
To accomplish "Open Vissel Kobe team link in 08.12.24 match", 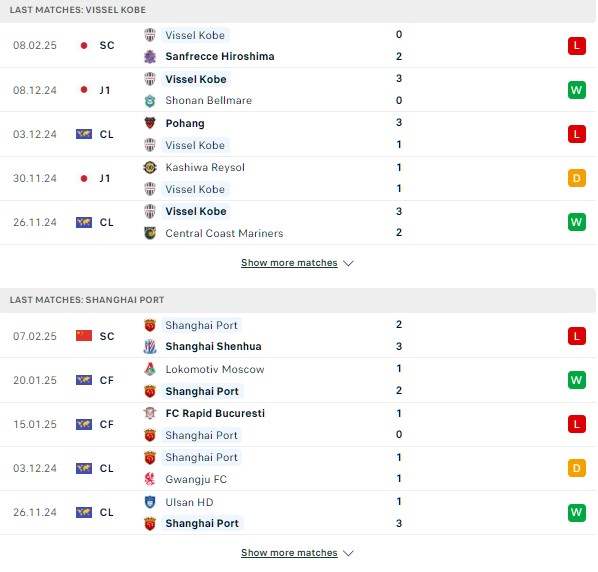I will pos(196,79).
